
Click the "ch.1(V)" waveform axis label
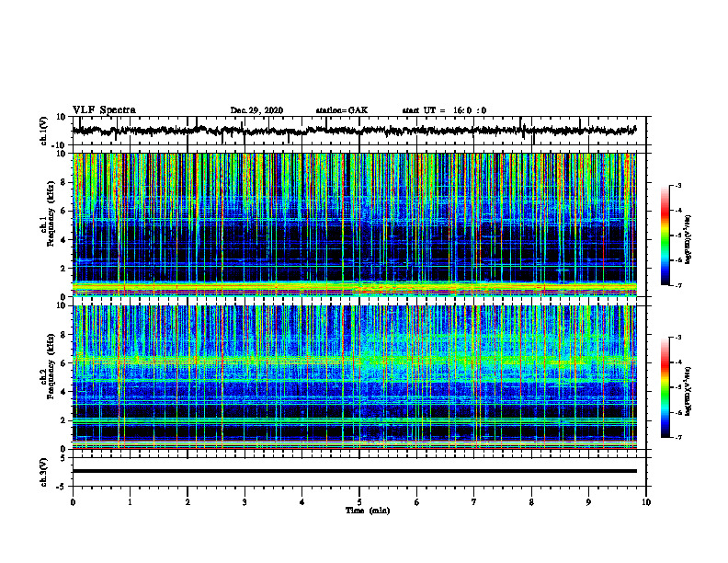tap(44, 131)
